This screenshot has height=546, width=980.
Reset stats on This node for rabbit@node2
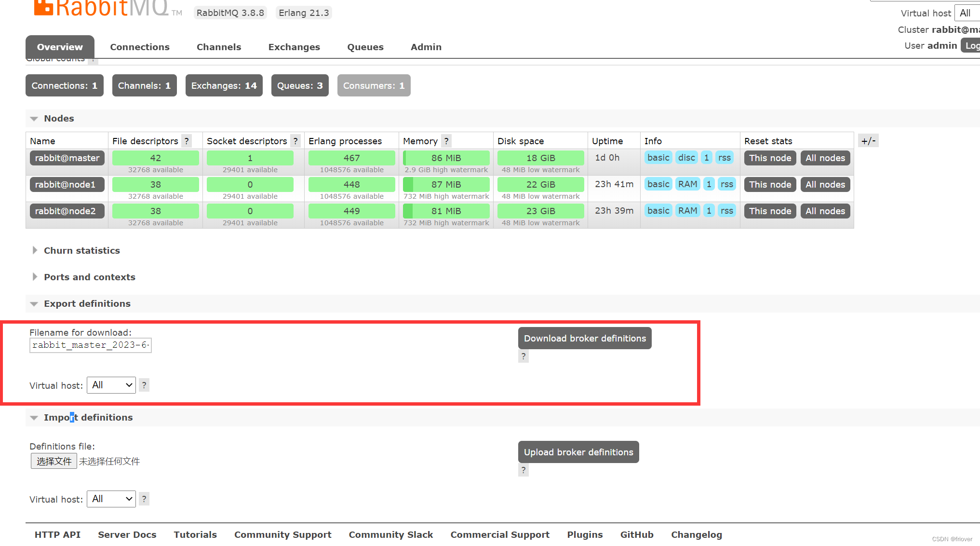[x=770, y=211]
